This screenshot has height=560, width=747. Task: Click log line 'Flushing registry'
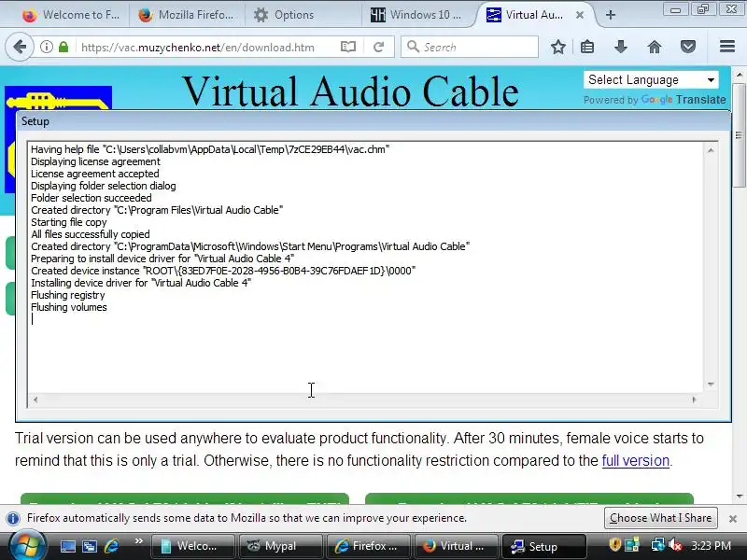coord(68,295)
